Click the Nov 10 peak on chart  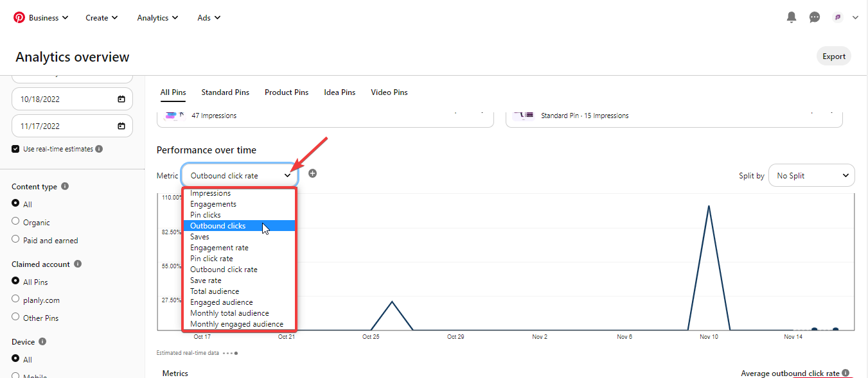click(x=709, y=206)
